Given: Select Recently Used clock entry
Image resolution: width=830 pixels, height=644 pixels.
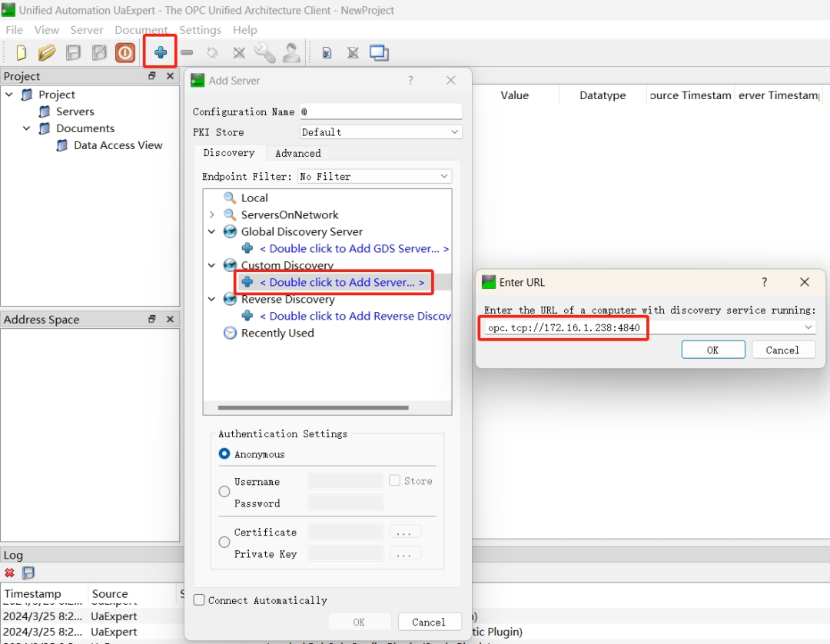Looking at the screenshot, I should point(268,333).
